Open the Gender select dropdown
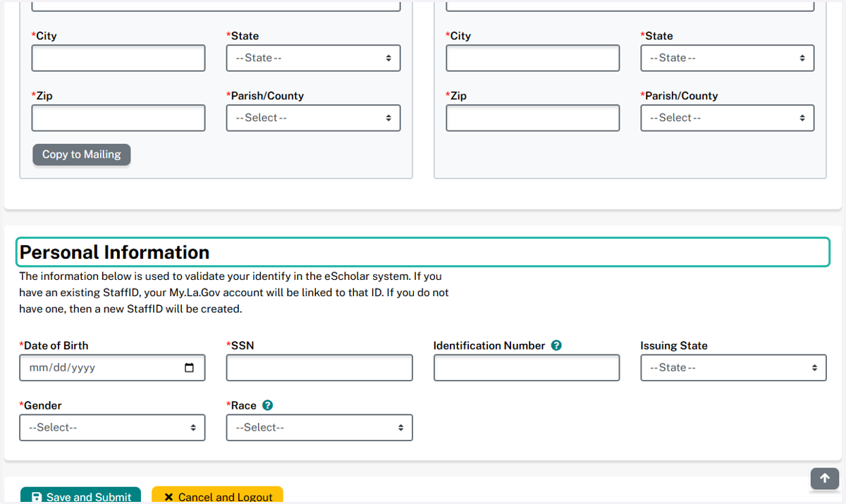 coord(112,428)
